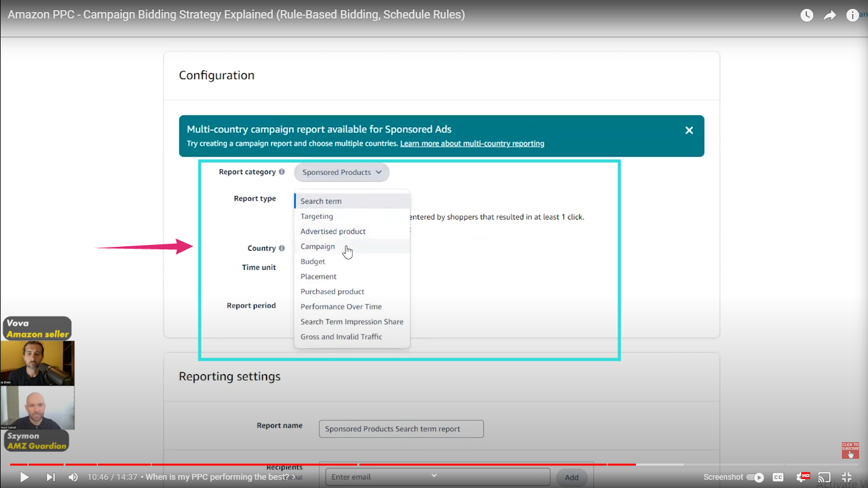The height and width of the screenshot is (488, 868).
Task: Close the multi-country report banner
Action: (689, 130)
